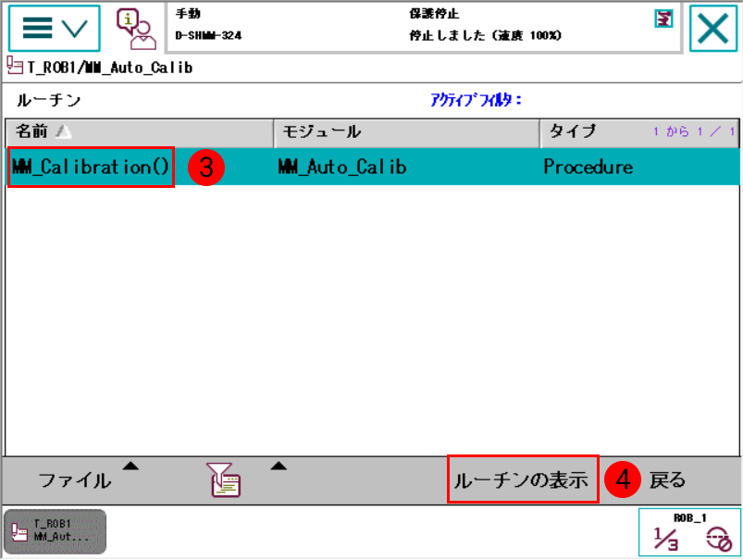The height and width of the screenshot is (560, 743).
Task: Click ルーチンの表示 button
Action: (x=523, y=479)
